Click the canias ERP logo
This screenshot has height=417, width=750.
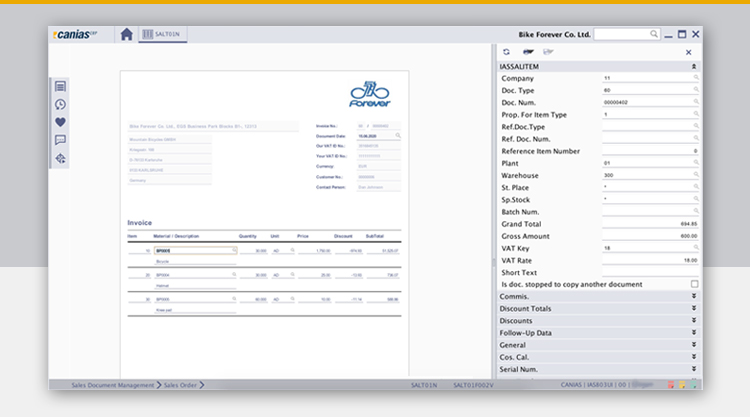75,34
